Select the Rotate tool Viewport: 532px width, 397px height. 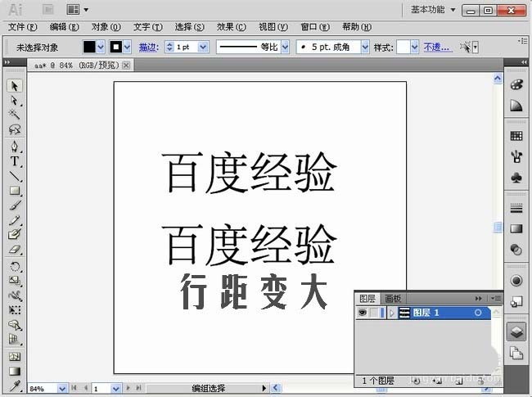coord(14,266)
